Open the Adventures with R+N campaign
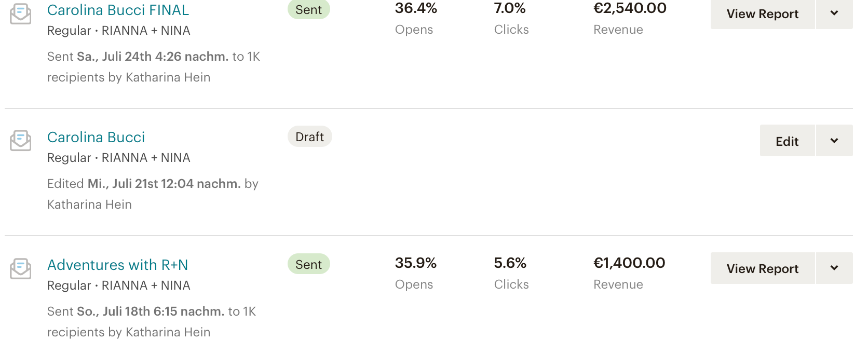This screenshot has width=868, height=353. pos(117,265)
